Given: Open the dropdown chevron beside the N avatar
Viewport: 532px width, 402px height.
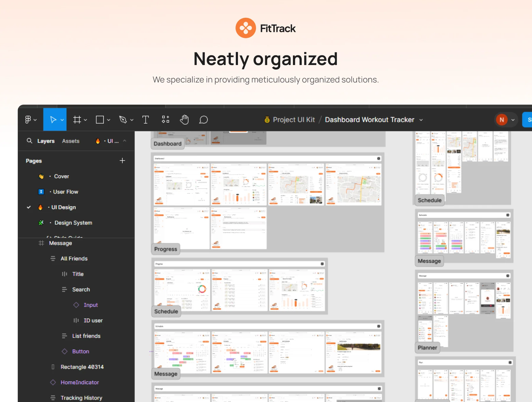Looking at the screenshot, I should click(513, 120).
